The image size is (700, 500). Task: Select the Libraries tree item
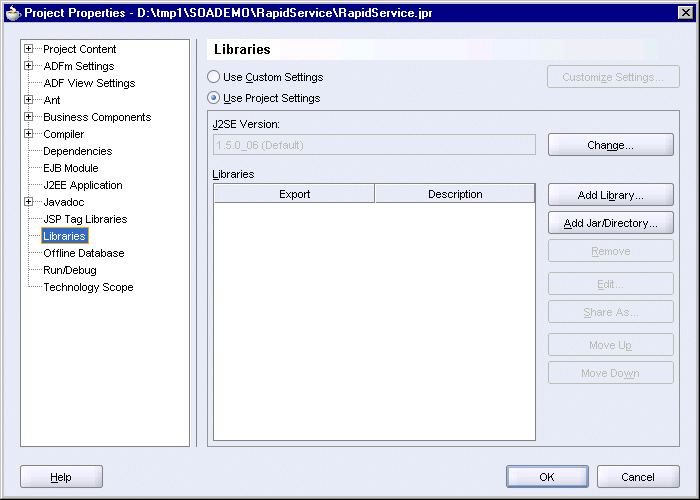[x=65, y=236]
